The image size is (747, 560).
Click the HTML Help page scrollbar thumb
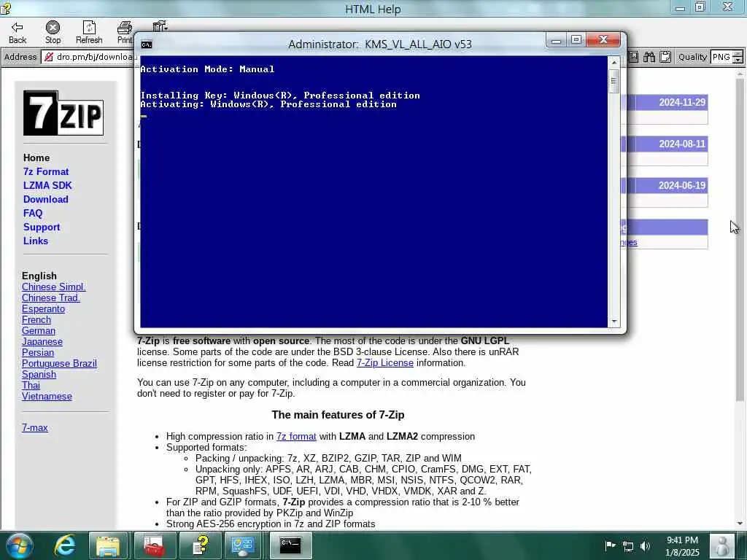pos(740,241)
